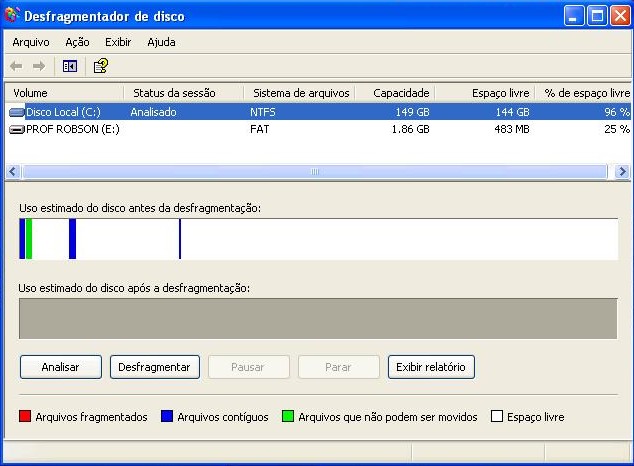Image resolution: width=634 pixels, height=466 pixels.
Task: Click the Uso estimado antes da desfragmentação label
Action: (140, 208)
